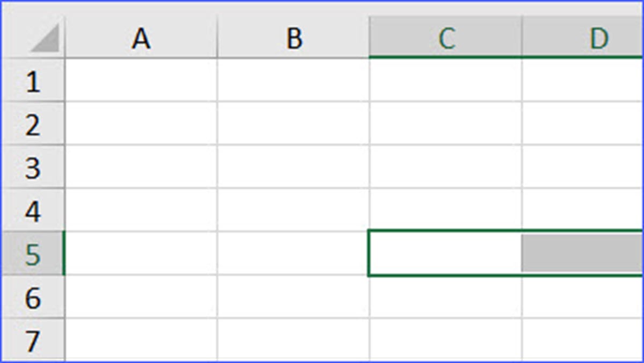Click cell B2

[x=294, y=124]
